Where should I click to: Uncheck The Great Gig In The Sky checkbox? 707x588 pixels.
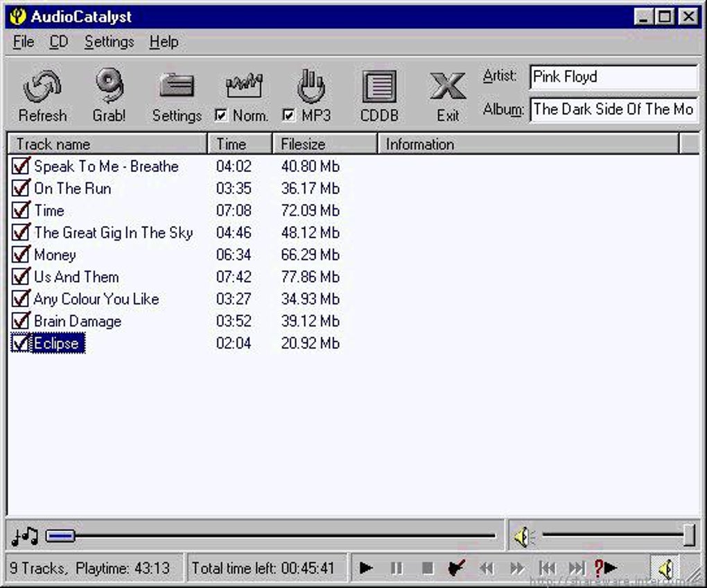coord(20,232)
